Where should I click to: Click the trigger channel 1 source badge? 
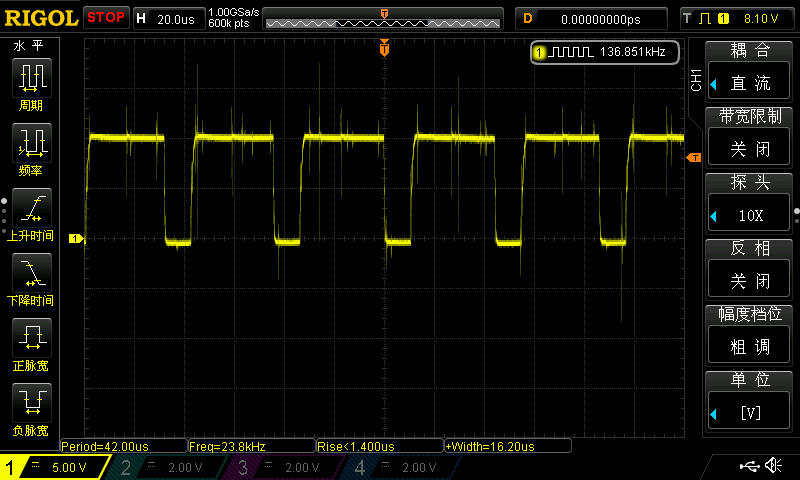click(x=723, y=19)
